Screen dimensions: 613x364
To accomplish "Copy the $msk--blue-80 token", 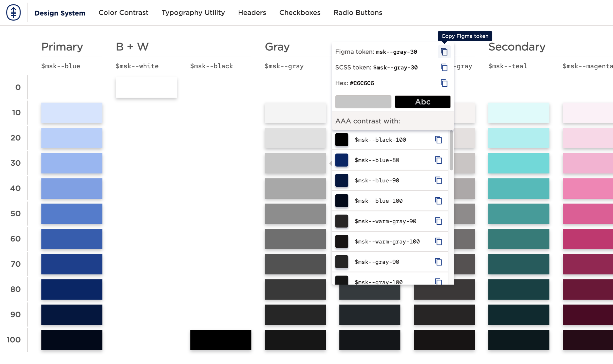I will 438,160.
